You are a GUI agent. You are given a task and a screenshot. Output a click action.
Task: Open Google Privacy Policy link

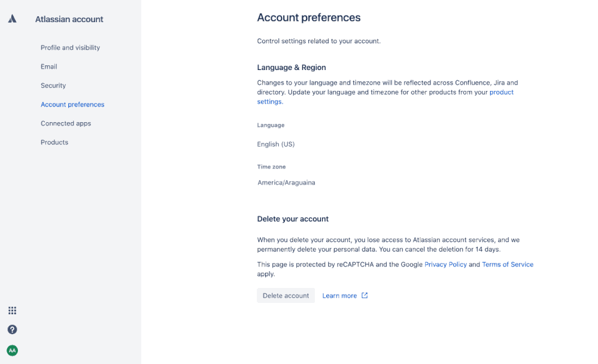(445, 265)
